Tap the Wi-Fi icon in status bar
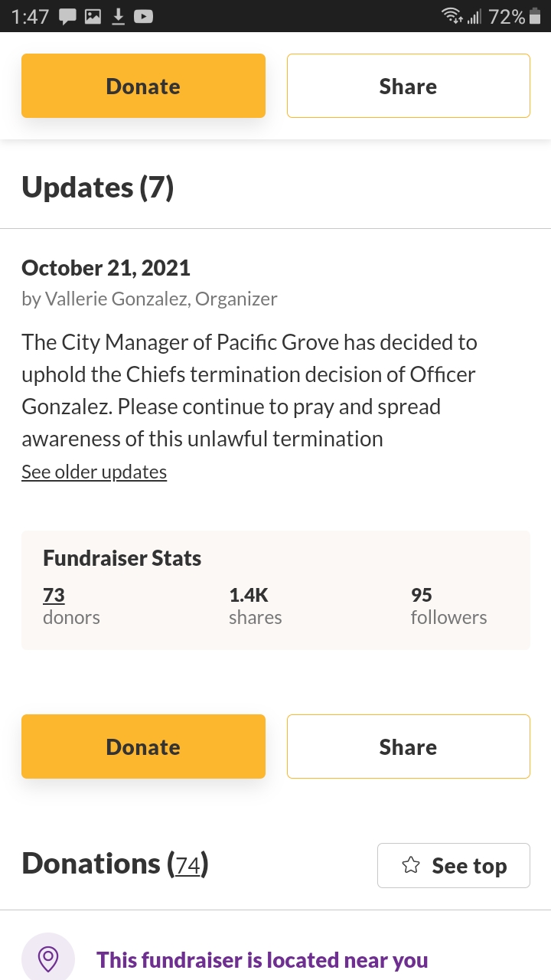The width and height of the screenshot is (551, 980). coord(452,16)
